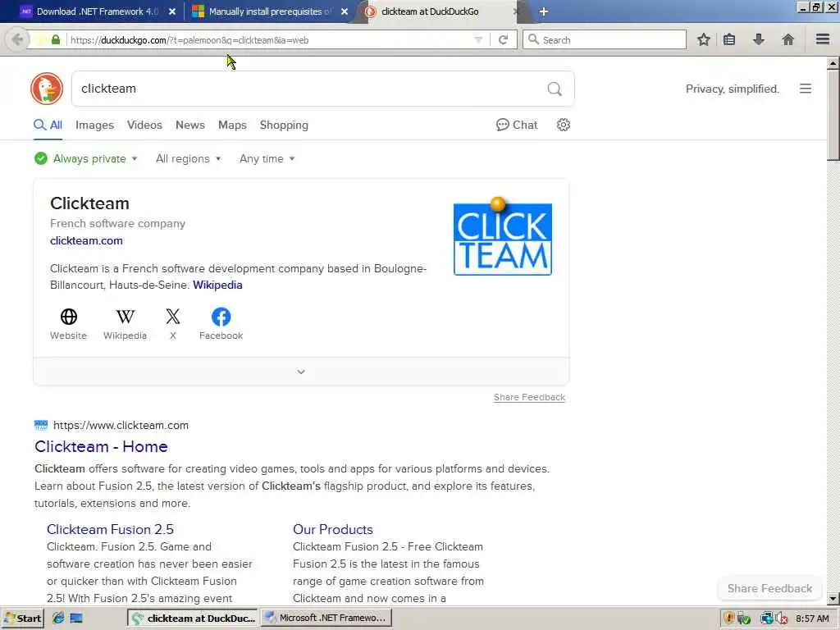Click the 8:57 AM system clock
The height and width of the screenshot is (630, 840).
tap(812, 619)
